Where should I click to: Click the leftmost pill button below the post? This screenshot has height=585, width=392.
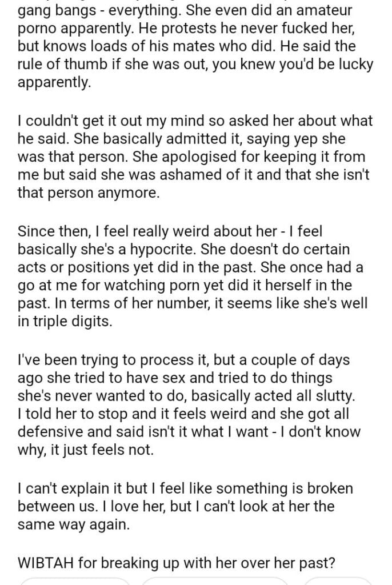pos(75,582)
